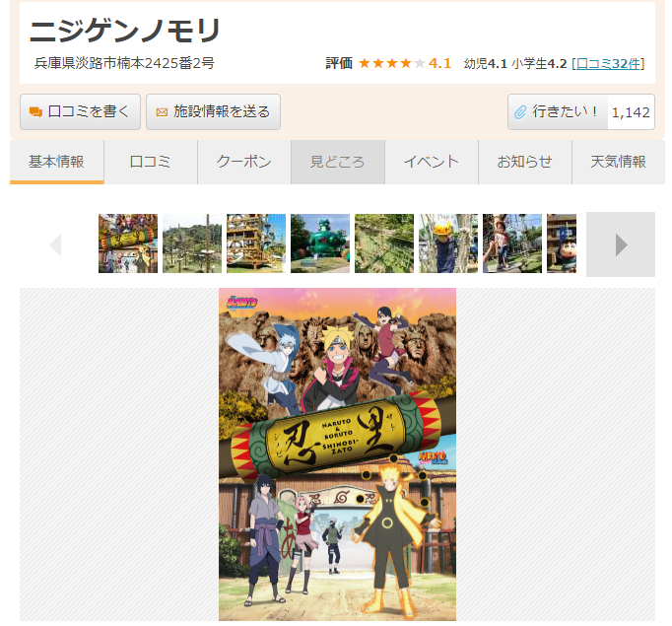This screenshot has height=626, width=672.
Task: Click the paperclip icon on 行きたい！
Action: [x=520, y=112]
